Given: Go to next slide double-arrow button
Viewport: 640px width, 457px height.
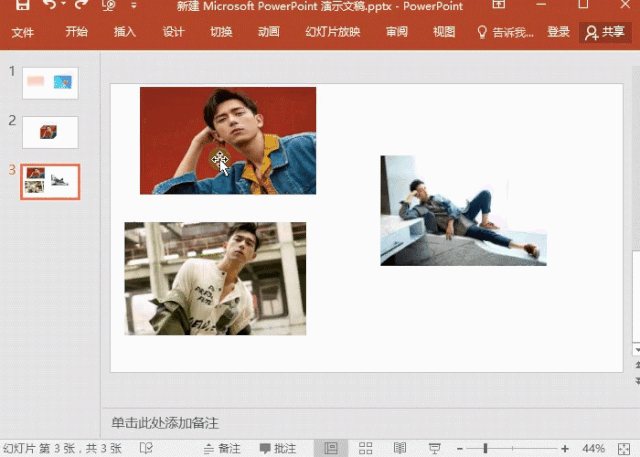Looking at the screenshot, I should click(637, 381).
